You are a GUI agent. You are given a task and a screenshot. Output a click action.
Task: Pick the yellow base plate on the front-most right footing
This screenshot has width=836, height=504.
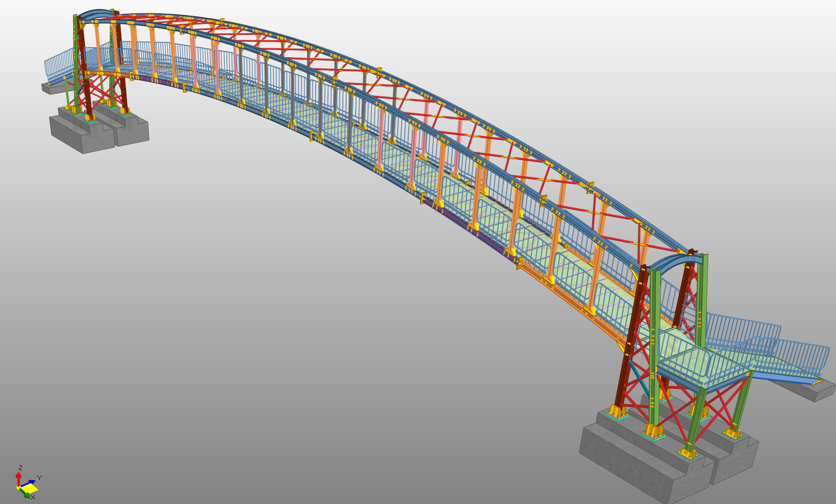pyautogui.click(x=688, y=452)
